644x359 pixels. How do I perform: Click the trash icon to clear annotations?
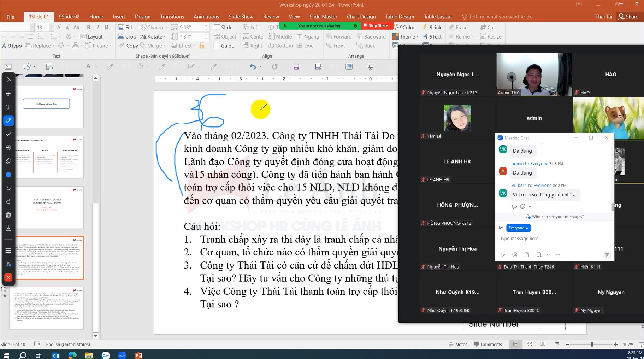click(x=8, y=215)
